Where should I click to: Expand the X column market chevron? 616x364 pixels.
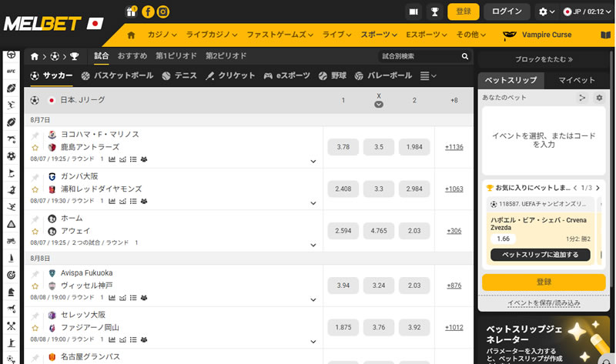point(379,105)
